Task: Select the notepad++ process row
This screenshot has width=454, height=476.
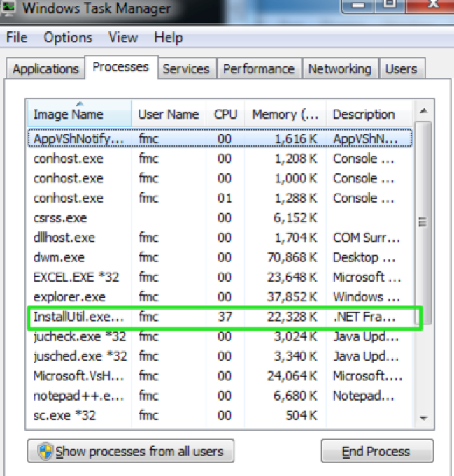Action: click(x=78, y=396)
